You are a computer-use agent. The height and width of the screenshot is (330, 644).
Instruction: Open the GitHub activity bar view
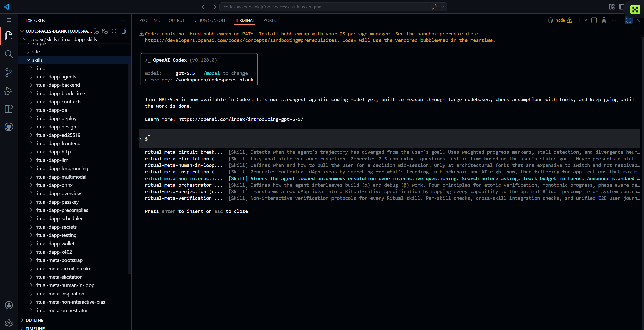pos(9,127)
